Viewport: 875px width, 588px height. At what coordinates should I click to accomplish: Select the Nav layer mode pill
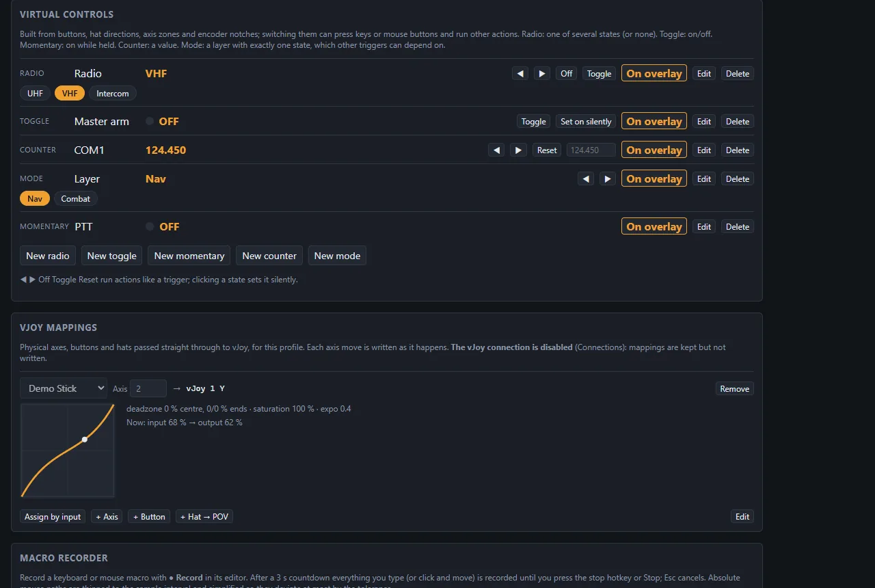[x=35, y=198]
